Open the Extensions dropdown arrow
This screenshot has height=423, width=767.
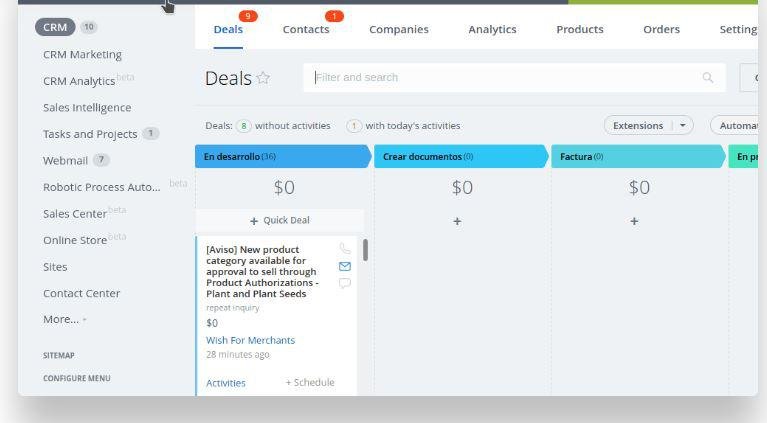click(683, 125)
